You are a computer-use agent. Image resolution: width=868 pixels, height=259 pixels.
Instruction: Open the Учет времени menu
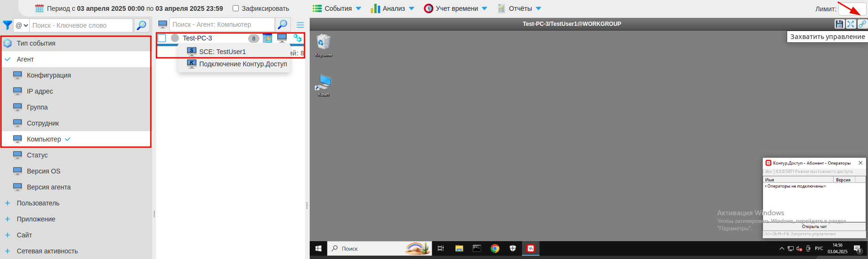(455, 8)
